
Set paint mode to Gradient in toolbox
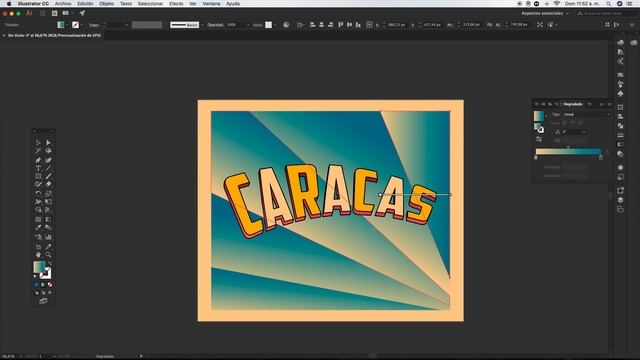(43, 284)
